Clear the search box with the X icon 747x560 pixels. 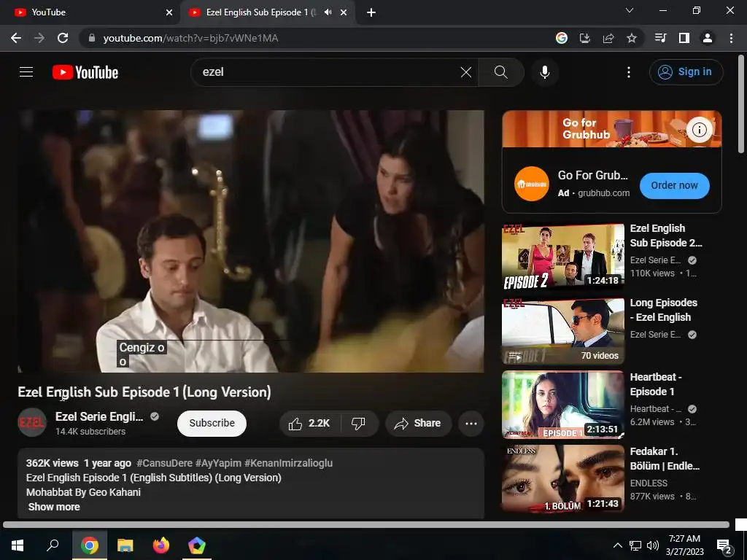coord(466,72)
